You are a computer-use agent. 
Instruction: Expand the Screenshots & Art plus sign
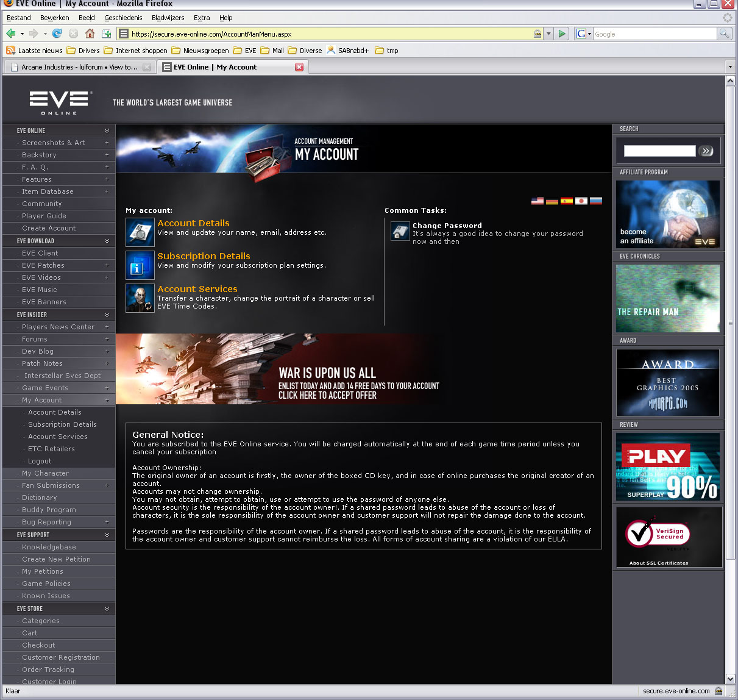(107, 143)
